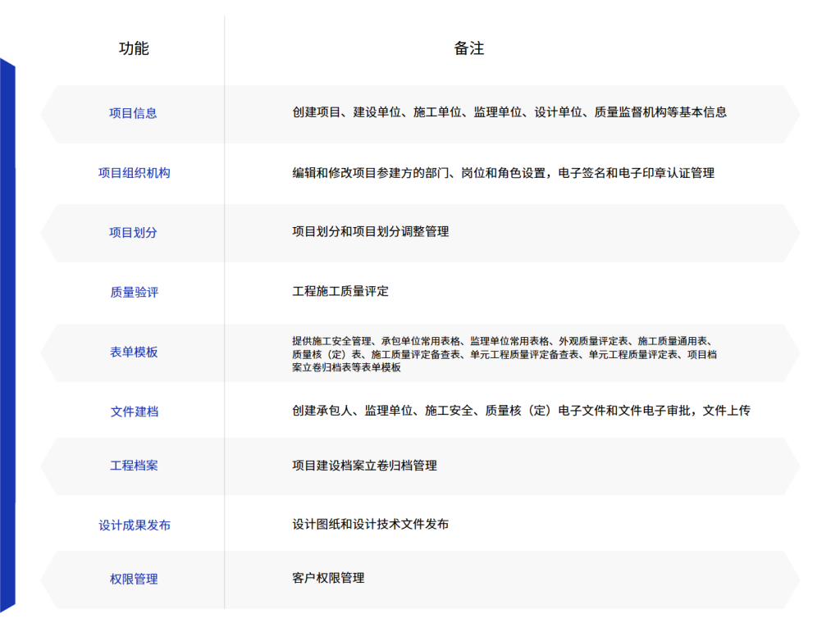Click the 设计成果发布 function label
This screenshot has height=632, width=840.
[135, 525]
